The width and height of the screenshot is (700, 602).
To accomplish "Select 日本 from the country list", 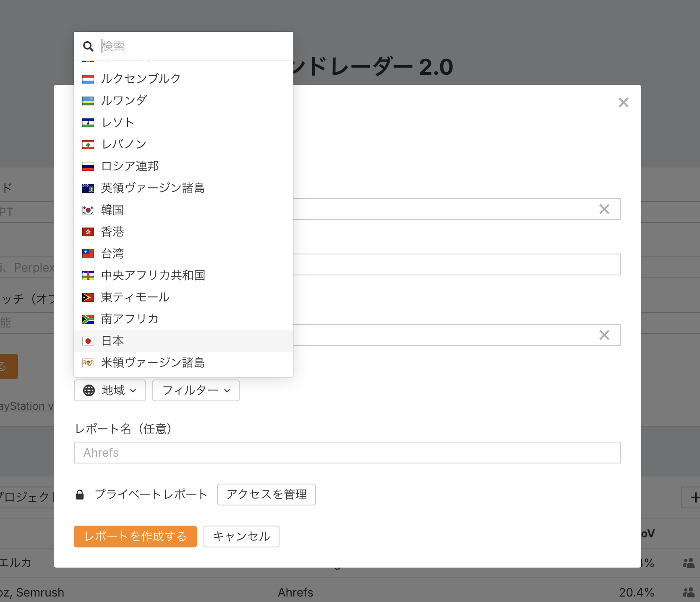I will click(x=112, y=341).
